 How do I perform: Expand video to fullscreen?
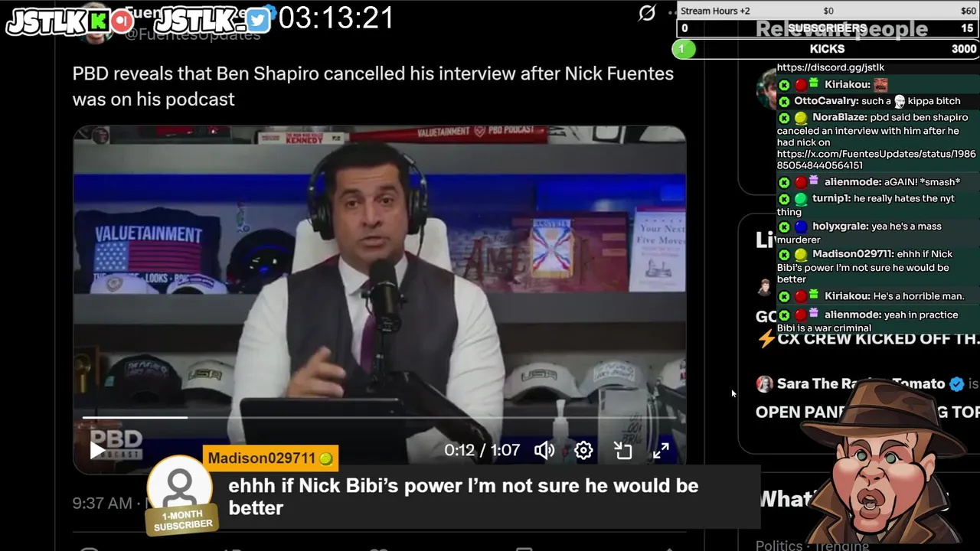661,450
